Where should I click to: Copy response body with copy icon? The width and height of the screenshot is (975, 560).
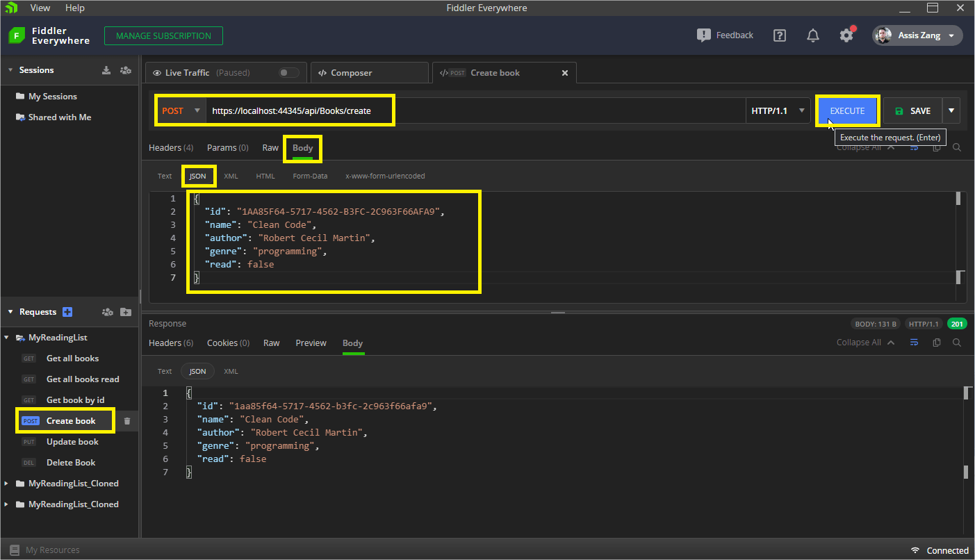937,343
